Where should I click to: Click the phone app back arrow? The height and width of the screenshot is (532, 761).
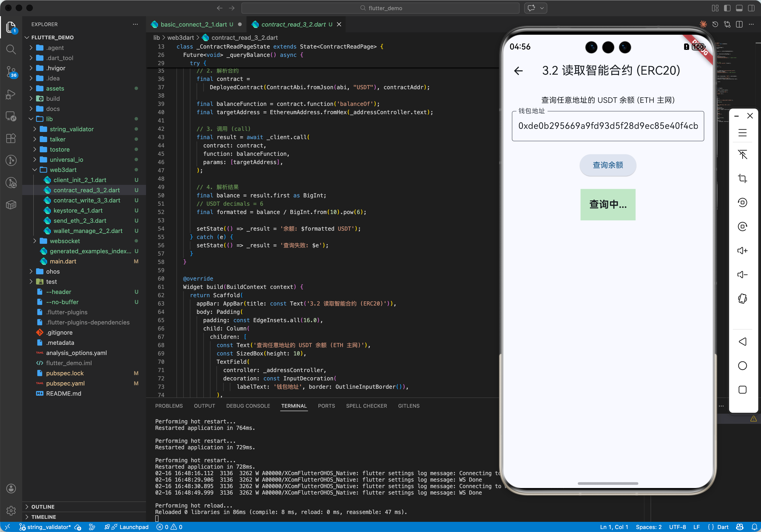(x=518, y=70)
